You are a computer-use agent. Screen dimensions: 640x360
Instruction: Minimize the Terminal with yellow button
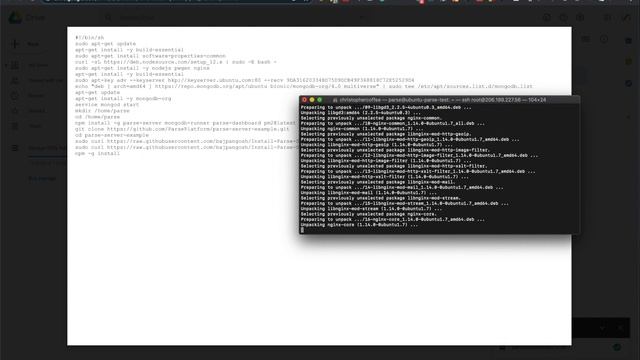(x=312, y=100)
